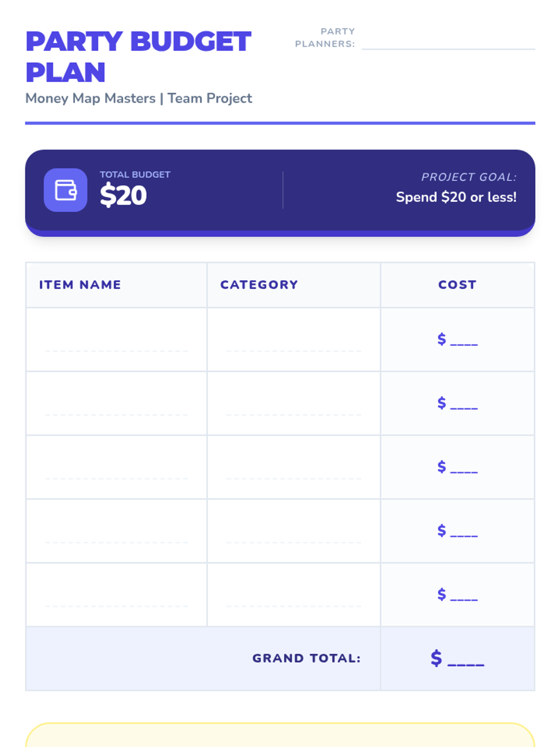Select the Item Name column header
This screenshot has width=560, height=747.
coord(80,285)
